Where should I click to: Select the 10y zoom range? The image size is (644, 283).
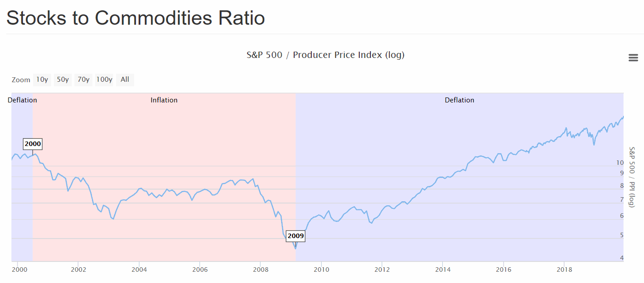[42, 80]
